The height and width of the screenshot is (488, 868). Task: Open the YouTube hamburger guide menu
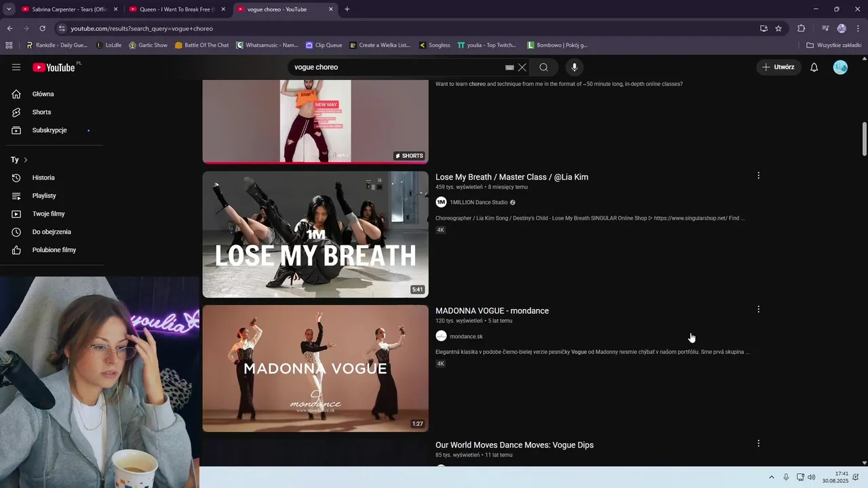pyautogui.click(x=16, y=67)
